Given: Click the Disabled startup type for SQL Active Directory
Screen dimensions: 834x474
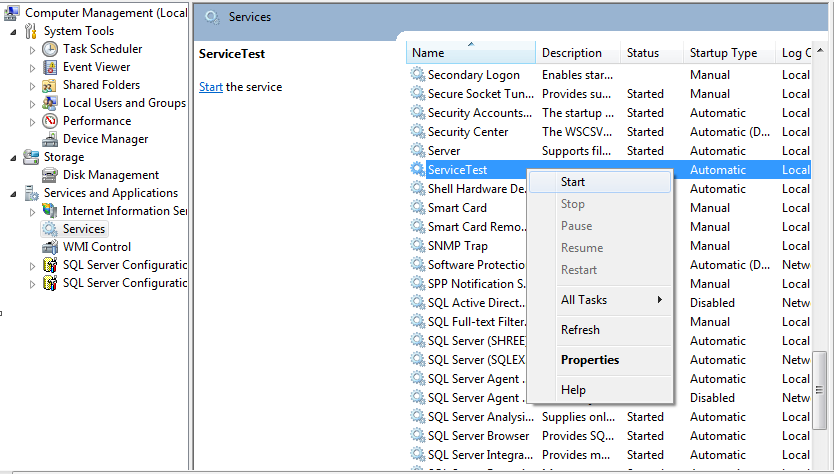Looking at the screenshot, I should pyautogui.click(x=712, y=303).
